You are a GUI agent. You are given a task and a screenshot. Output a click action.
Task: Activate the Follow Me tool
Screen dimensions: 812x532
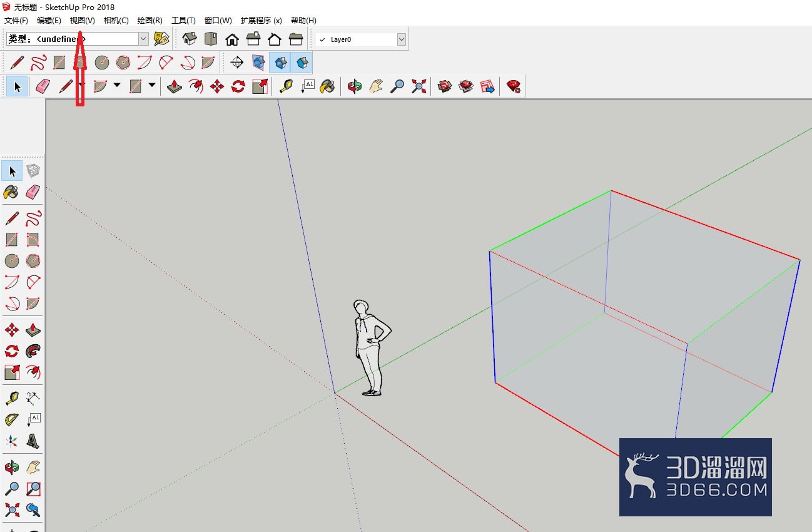click(x=33, y=351)
